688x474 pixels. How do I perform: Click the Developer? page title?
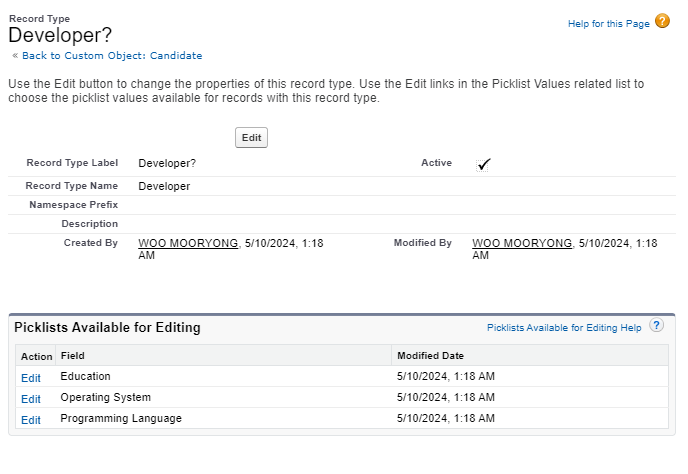pos(60,35)
